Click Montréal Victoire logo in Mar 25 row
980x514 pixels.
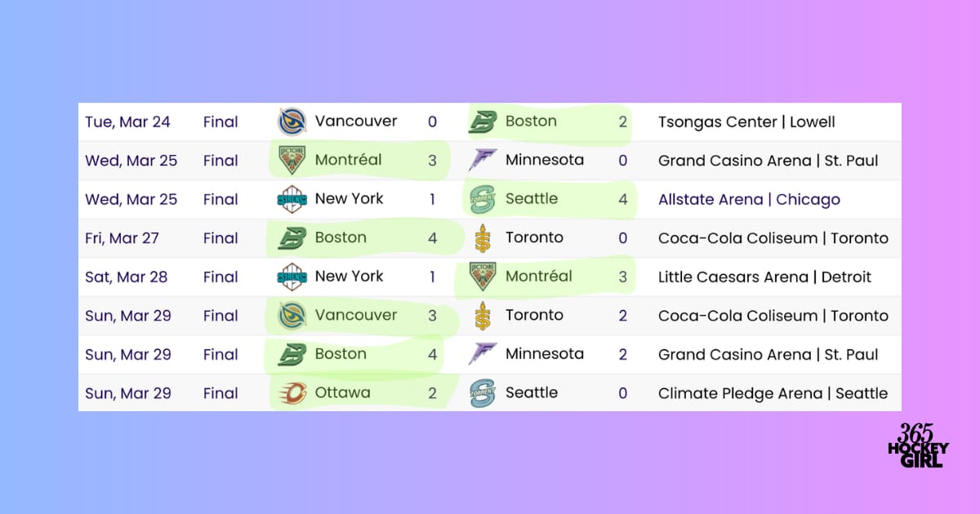[x=292, y=161]
